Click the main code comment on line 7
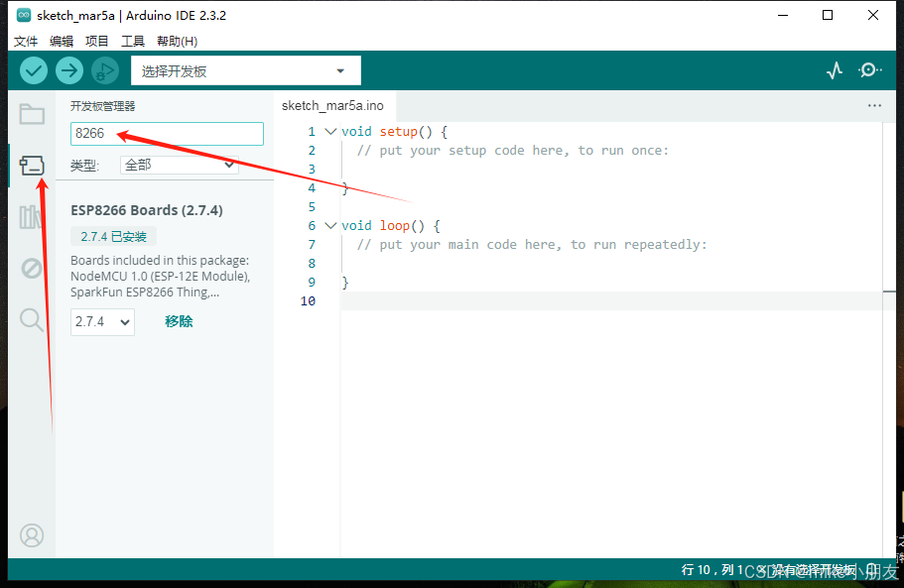The width and height of the screenshot is (904, 588). click(532, 245)
